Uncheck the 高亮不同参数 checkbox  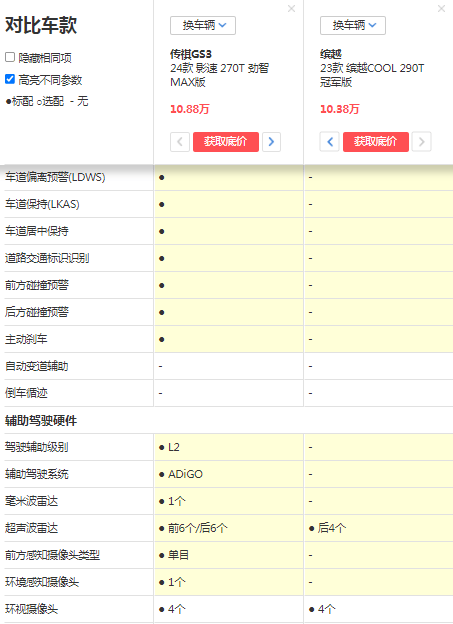coord(10,79)
